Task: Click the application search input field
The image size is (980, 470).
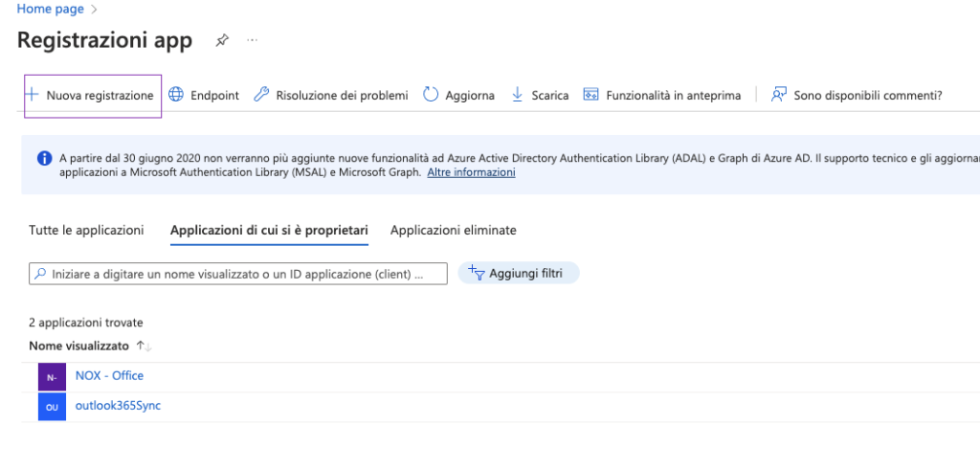Action: coord(238,274)
